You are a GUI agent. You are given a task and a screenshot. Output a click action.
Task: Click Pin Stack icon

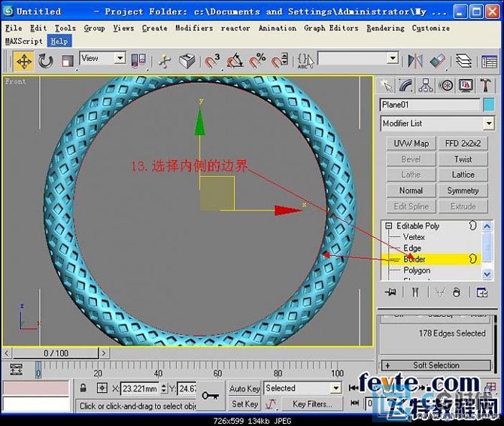[390, 292]
